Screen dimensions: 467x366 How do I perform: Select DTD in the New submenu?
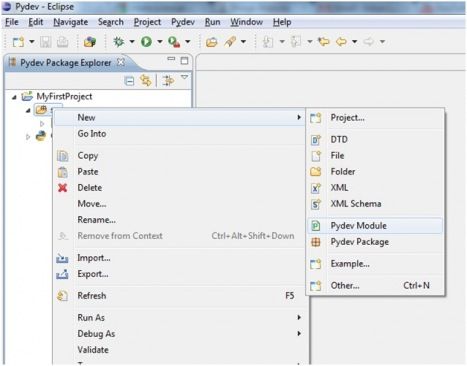(x=375, y=139)
